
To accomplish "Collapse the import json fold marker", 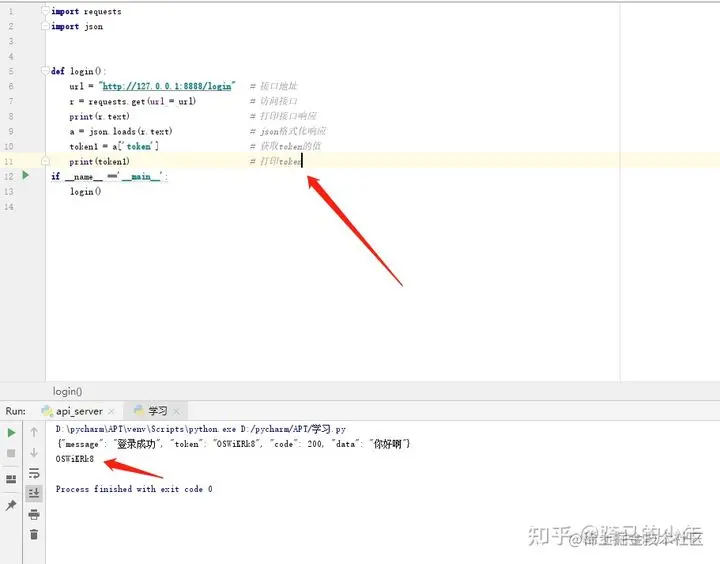I will click(45, 26).
